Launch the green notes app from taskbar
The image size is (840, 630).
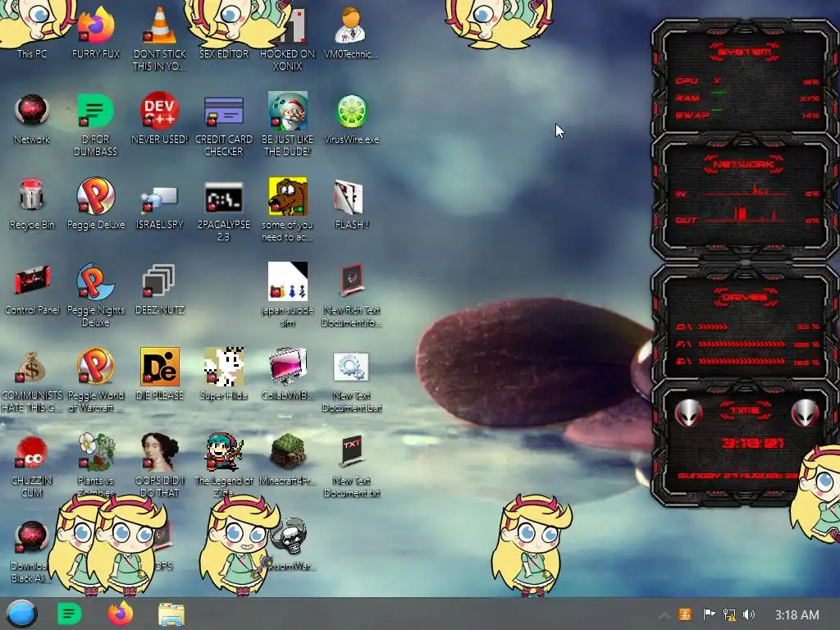click(69, 614)
